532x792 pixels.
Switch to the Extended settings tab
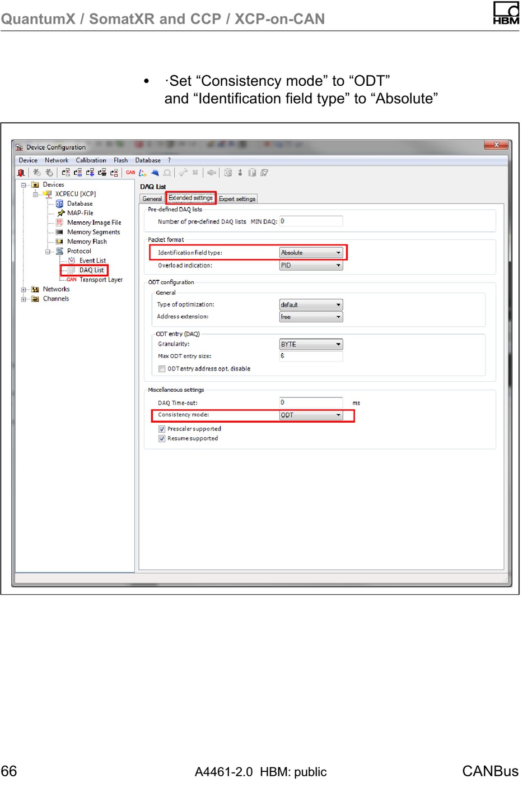point(190,198)
